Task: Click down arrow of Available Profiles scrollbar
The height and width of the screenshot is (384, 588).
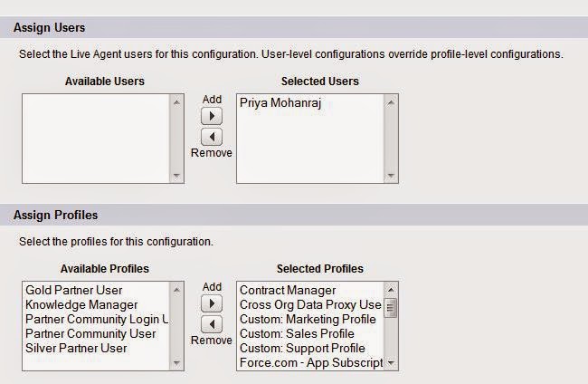Action: point(176,363)
